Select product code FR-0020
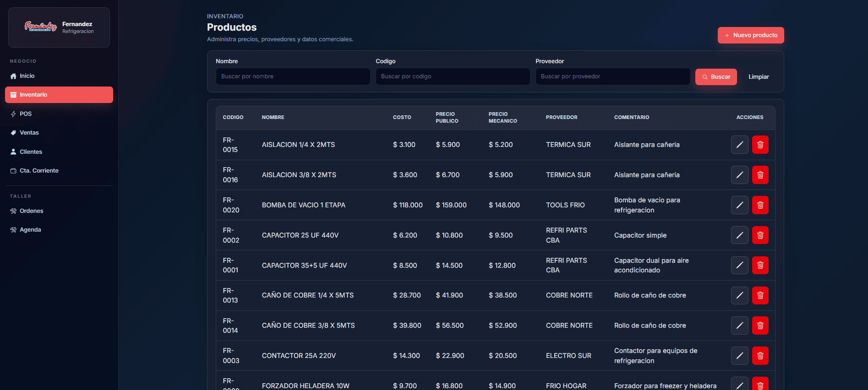 tap(231, 205)
